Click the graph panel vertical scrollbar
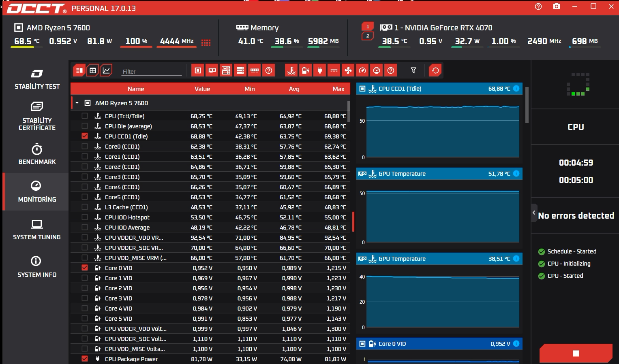This screenshot has height=364, width=619. coord(527,105)
